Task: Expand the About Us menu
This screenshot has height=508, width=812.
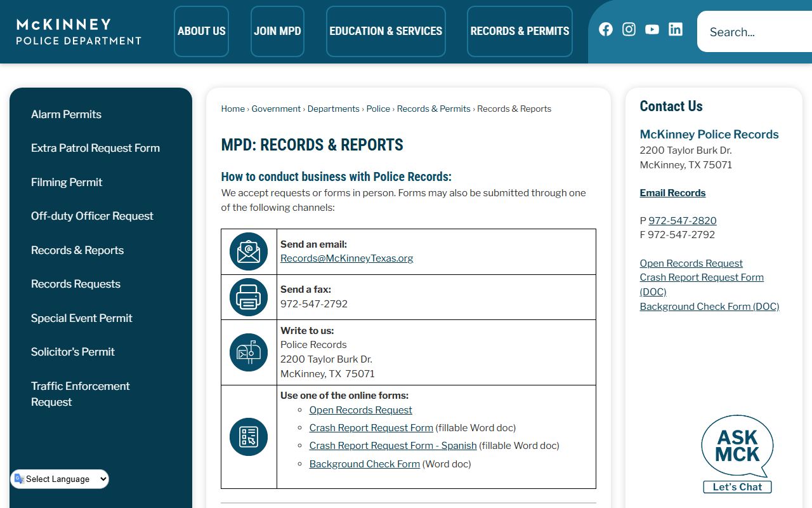Action: click(x=201, y=31)
